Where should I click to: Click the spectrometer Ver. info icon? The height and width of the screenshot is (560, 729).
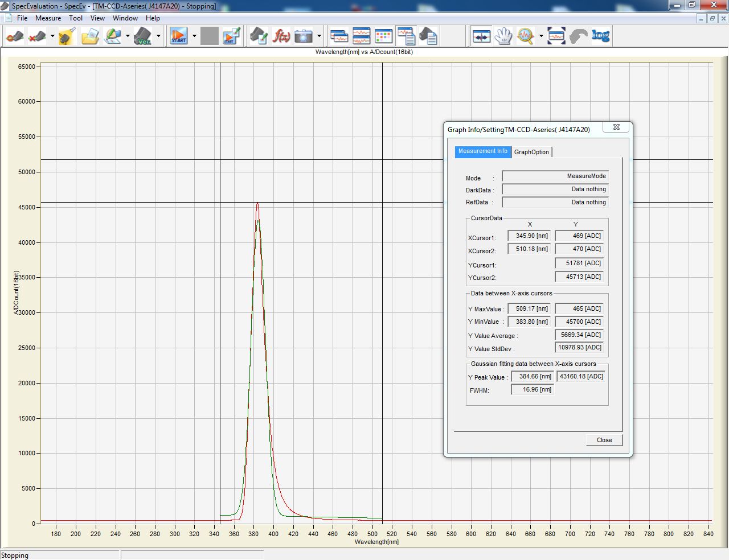[x=142, y=36]
